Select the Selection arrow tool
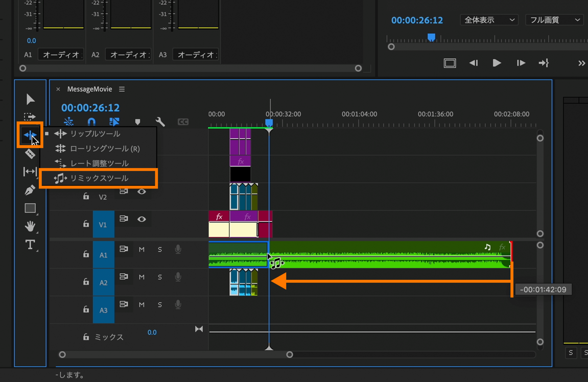The image size is (588, 382). (30, 100)
